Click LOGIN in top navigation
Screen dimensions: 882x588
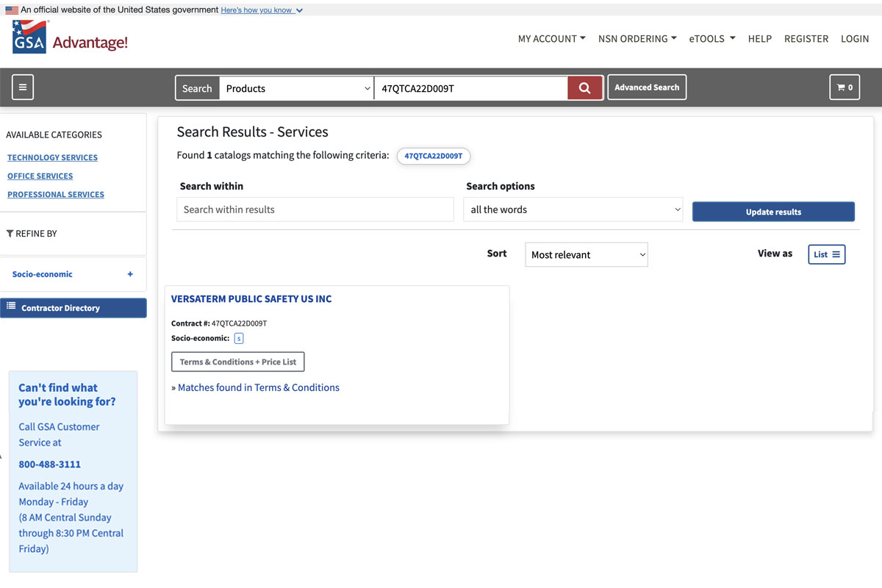coord(855,39)
